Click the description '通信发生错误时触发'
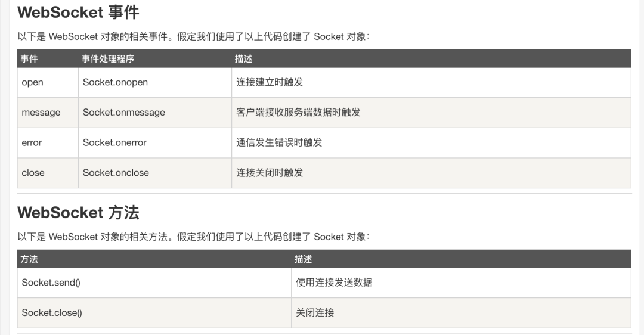 click(279, 142)
